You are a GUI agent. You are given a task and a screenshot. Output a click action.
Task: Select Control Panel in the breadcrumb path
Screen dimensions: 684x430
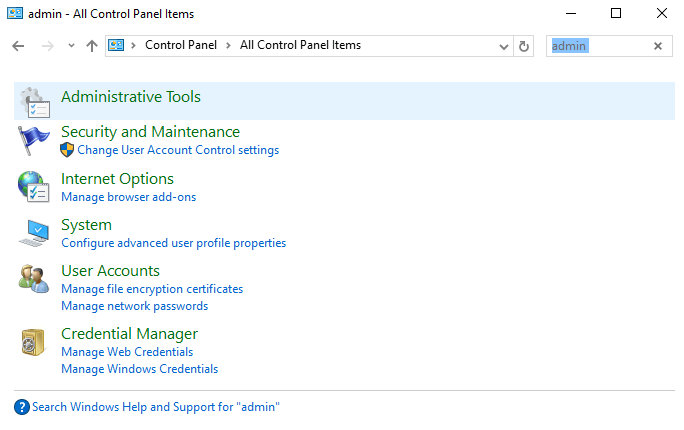[181, 45]
